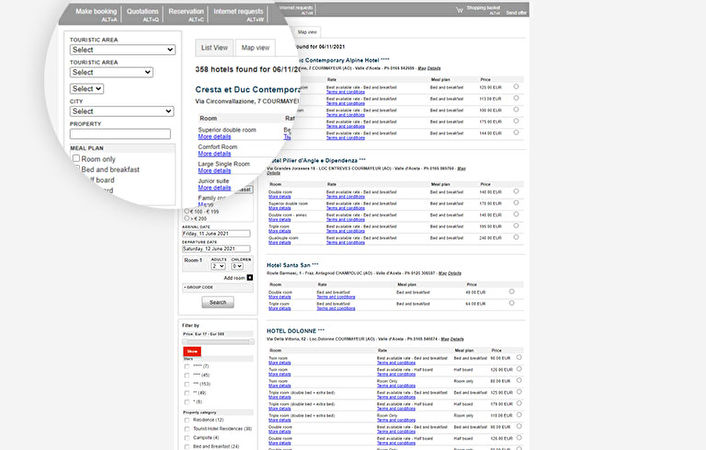This screenshot has height=450, width=706.
Task: Open the Make booking menu tab
Action: [x=96, y=14]
